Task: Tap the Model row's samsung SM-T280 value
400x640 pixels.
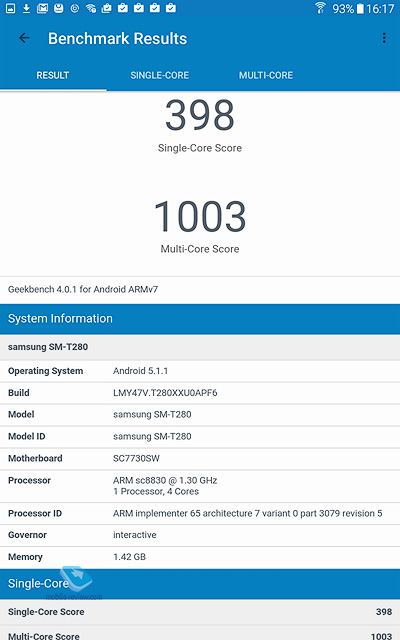Action: click(x=152, y=414)
